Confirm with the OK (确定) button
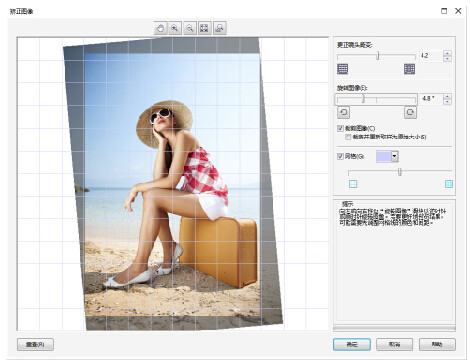Screen dimensions: 470x363 [352, 344]
